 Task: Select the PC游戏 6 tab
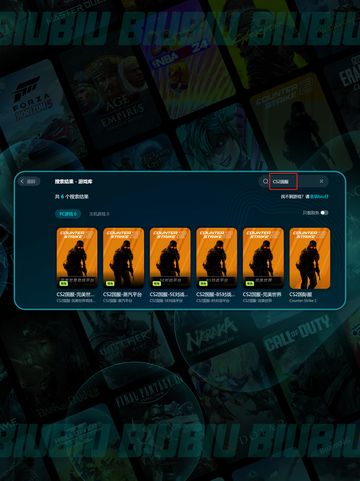pos(68,214)
